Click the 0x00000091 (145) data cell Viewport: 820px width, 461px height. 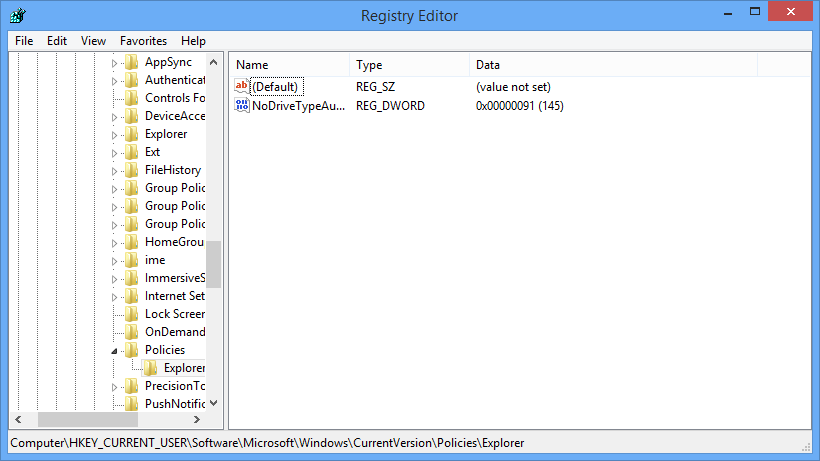point(520,106)
